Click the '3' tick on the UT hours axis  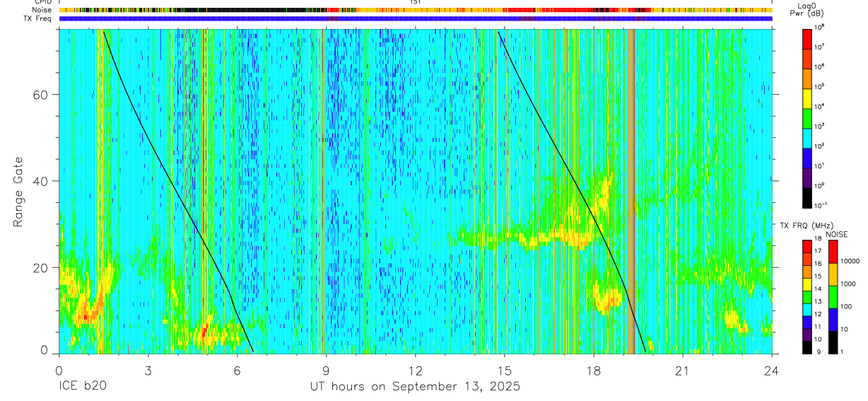[x=148, y=370]
